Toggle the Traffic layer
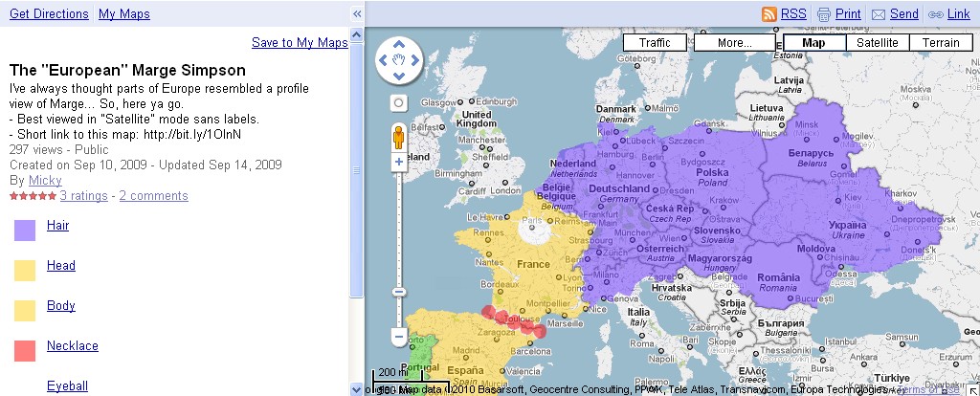The width and height of the screenshot is (980, 396). pyautogui.click(x=655, y=42)
